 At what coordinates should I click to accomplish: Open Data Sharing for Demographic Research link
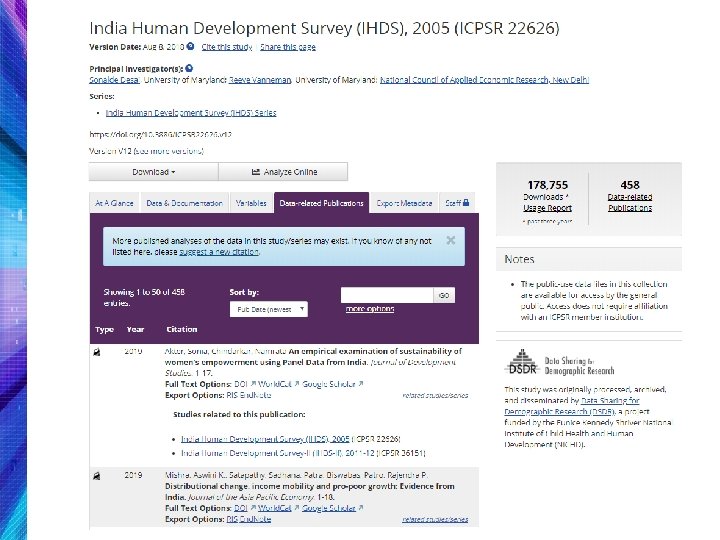(572, 406)
